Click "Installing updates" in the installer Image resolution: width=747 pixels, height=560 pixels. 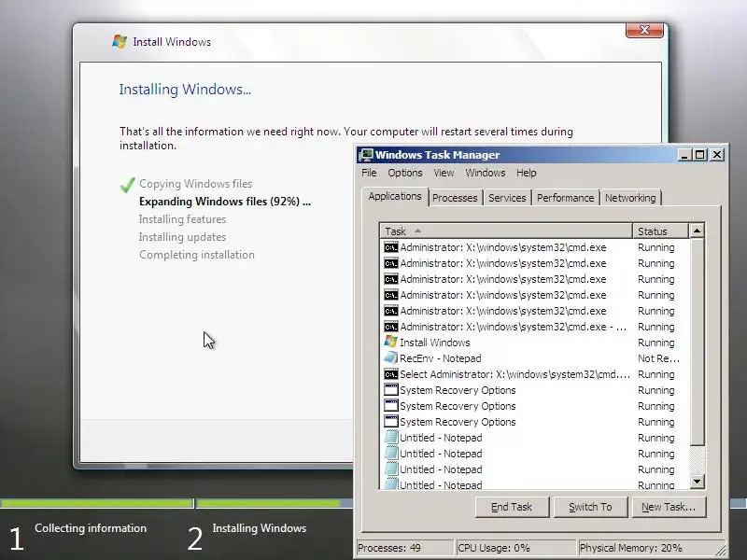coord(182,237)
